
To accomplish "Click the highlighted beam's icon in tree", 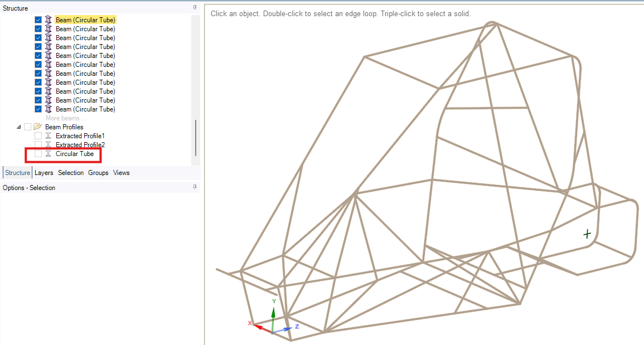I will point(48,20).
